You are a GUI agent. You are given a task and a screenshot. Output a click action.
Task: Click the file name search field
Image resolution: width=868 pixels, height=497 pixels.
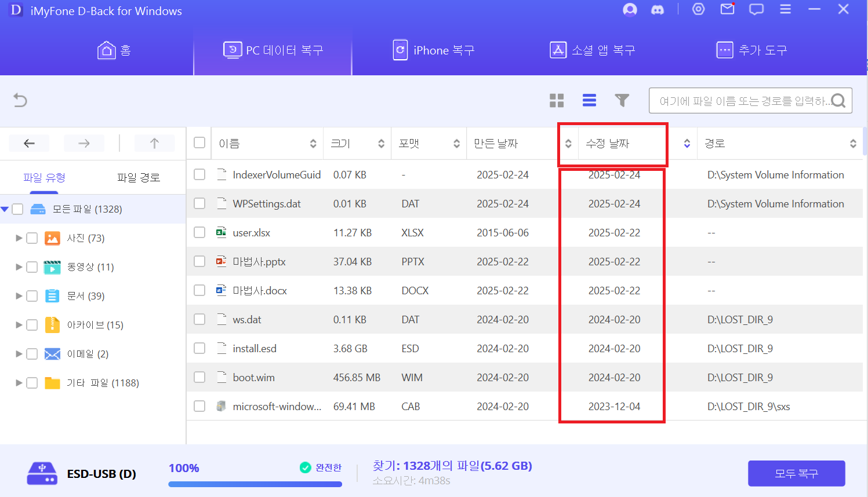click(x=750, y=101)
